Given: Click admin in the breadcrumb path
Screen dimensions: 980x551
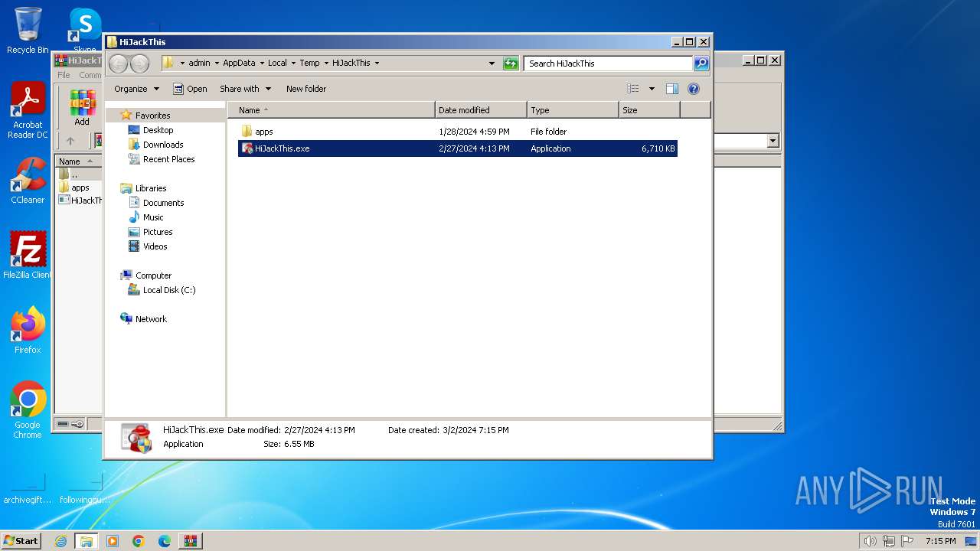Looking at the screenshot, I should [x=199, y=64].
